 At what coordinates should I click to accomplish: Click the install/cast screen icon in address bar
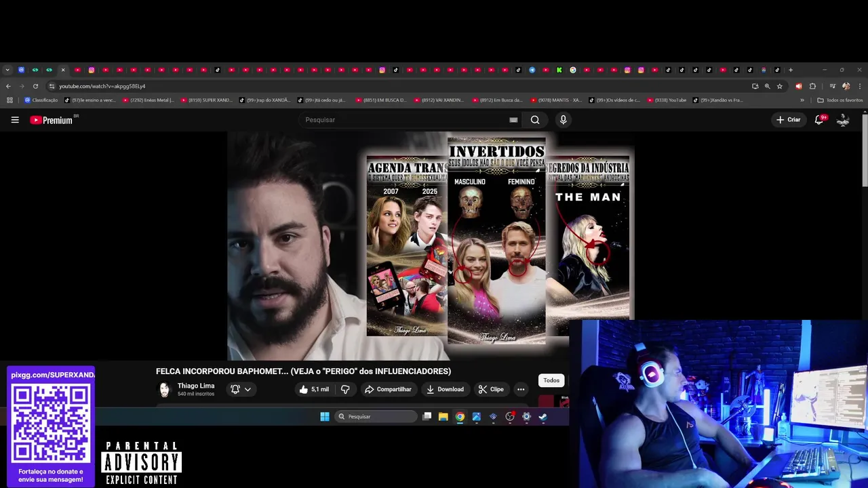click(755, 86)
